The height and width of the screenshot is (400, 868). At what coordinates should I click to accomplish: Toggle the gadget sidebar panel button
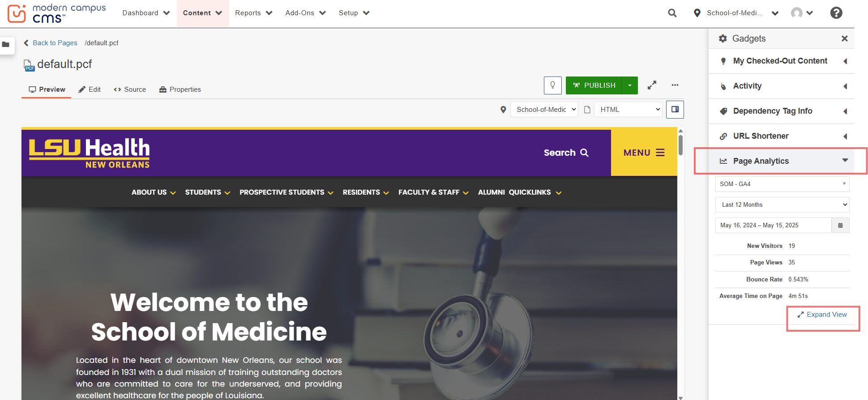click(675, 110)
